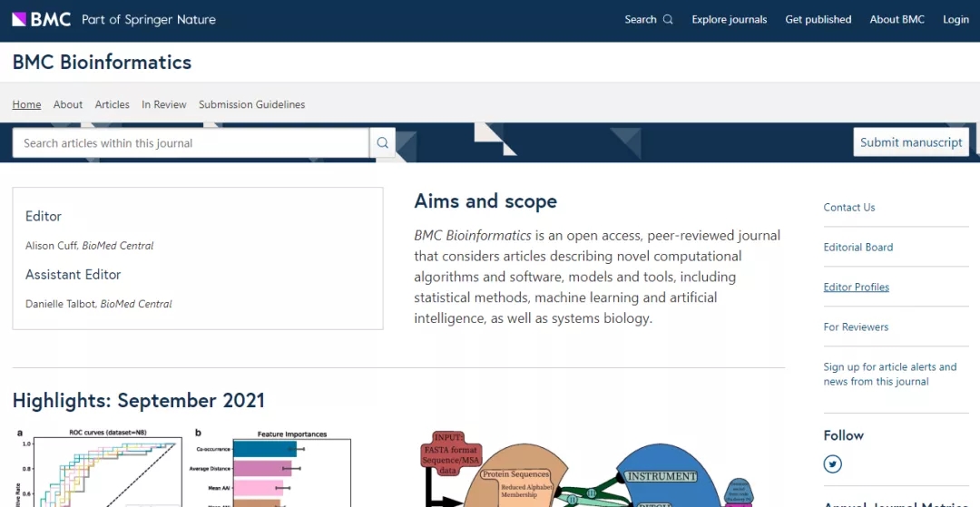Open About BMC in top navigation
980x507 pixels.
pos(897,19)
